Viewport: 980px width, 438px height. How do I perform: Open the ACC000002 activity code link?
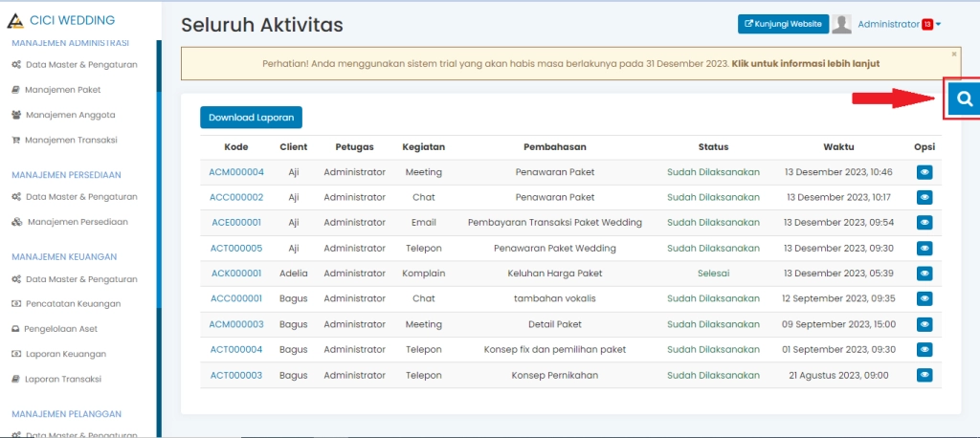click(x=236, y=197)
